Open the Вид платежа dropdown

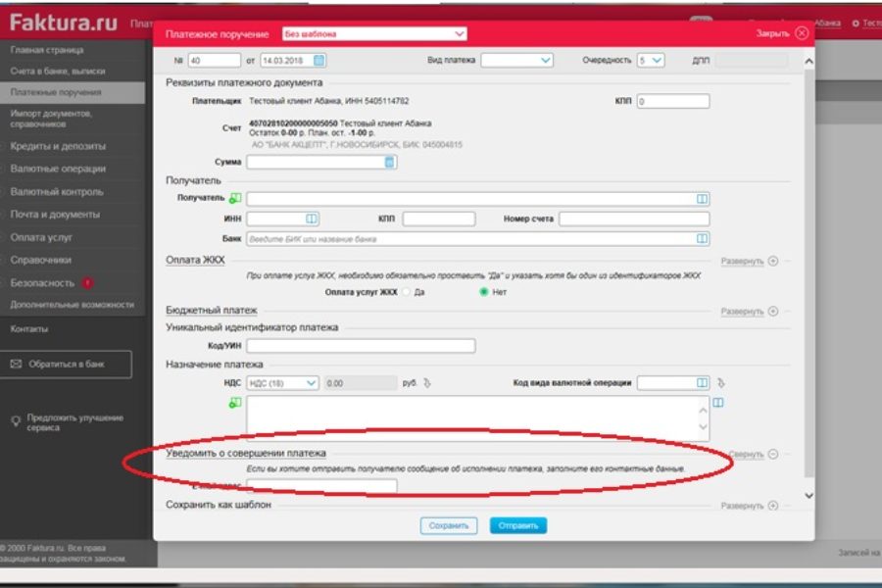[517, 60]
